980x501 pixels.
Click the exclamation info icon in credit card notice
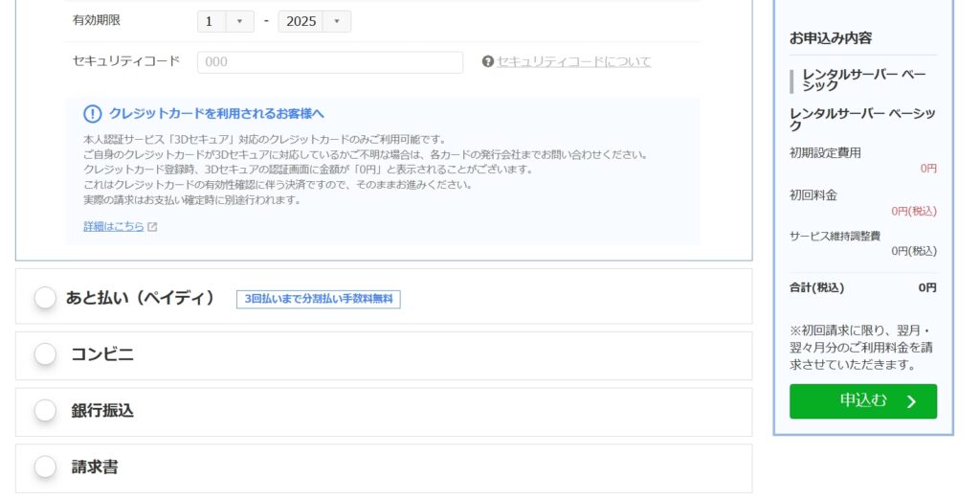click(x=92, y=114)
